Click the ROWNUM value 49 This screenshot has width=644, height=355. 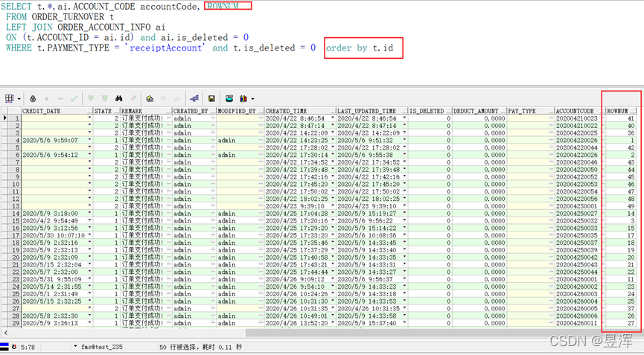tap(631, 206)
